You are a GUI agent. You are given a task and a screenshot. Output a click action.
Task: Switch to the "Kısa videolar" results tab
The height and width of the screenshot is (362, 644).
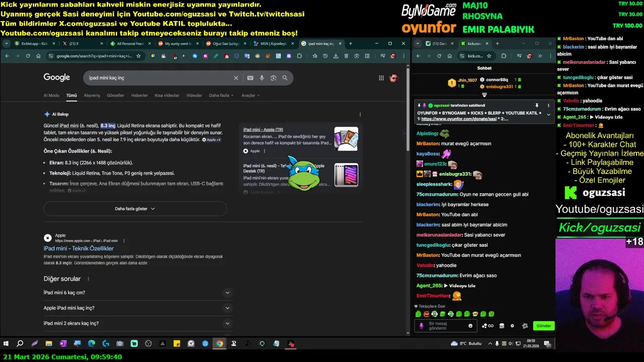click(167, 95)
